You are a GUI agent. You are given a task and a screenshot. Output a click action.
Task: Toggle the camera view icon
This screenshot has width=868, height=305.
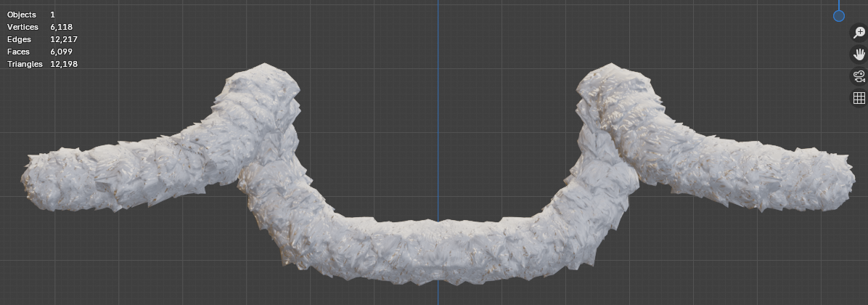point(859,76)
